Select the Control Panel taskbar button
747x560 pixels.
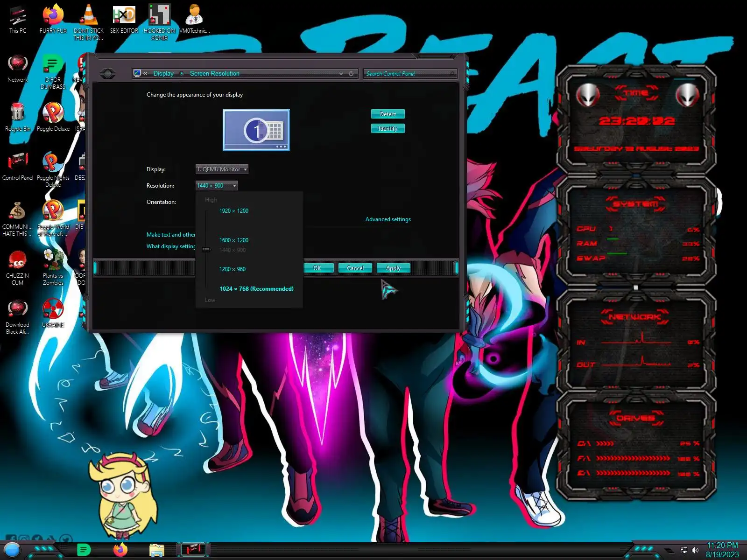coord(193,550)
